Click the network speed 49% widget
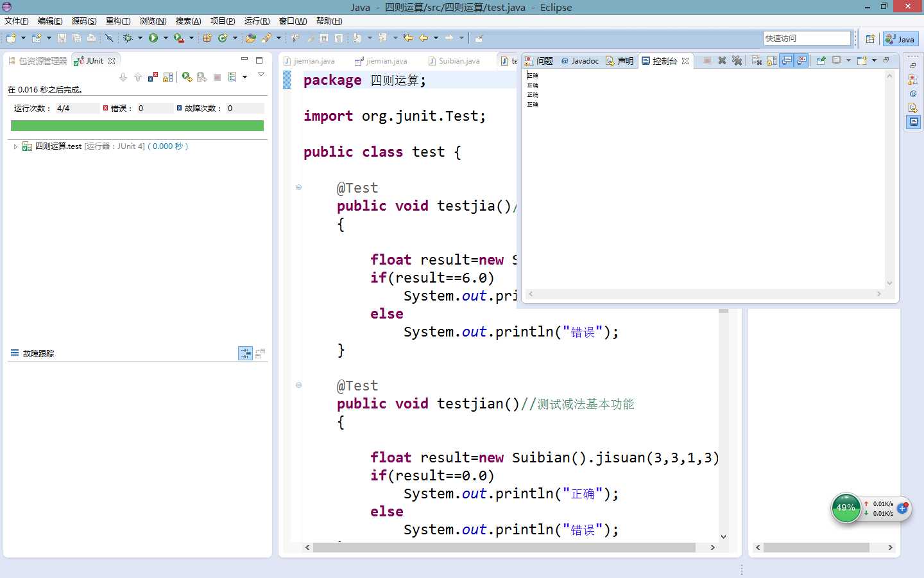 [x=846, y=508]
